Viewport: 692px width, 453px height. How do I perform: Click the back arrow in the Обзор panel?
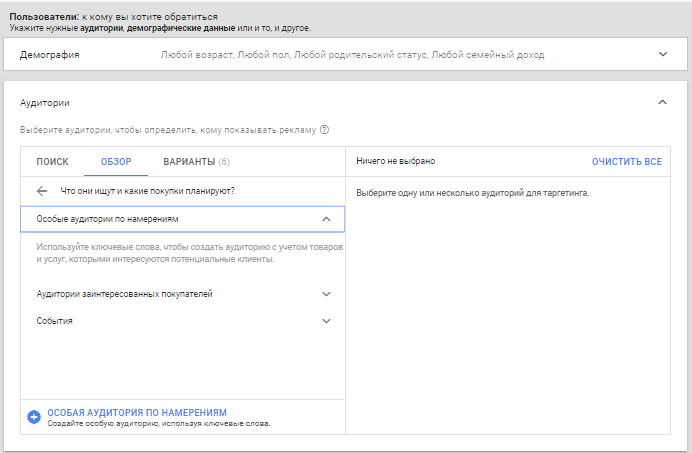(x=41, y=190)
